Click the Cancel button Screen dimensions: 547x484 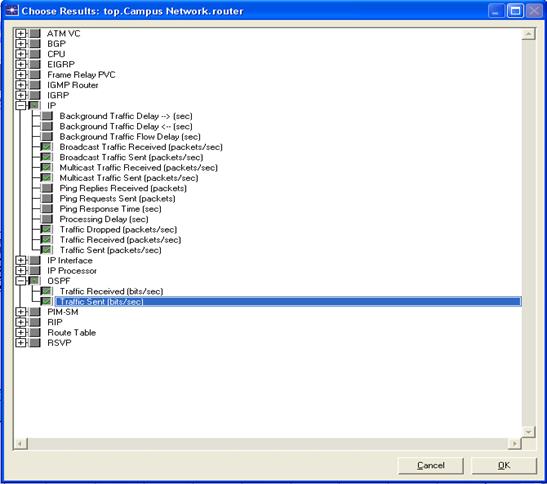(431, 466)
